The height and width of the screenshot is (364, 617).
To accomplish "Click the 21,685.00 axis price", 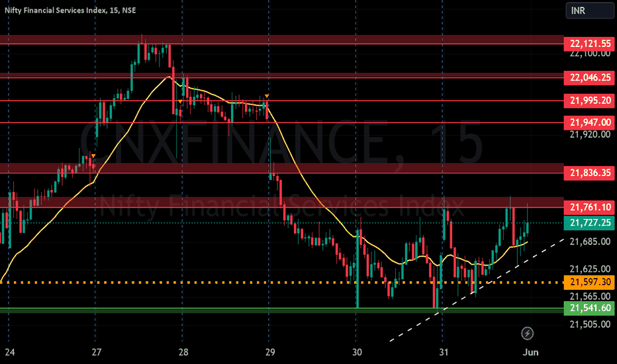I will [x=591, y=241].
